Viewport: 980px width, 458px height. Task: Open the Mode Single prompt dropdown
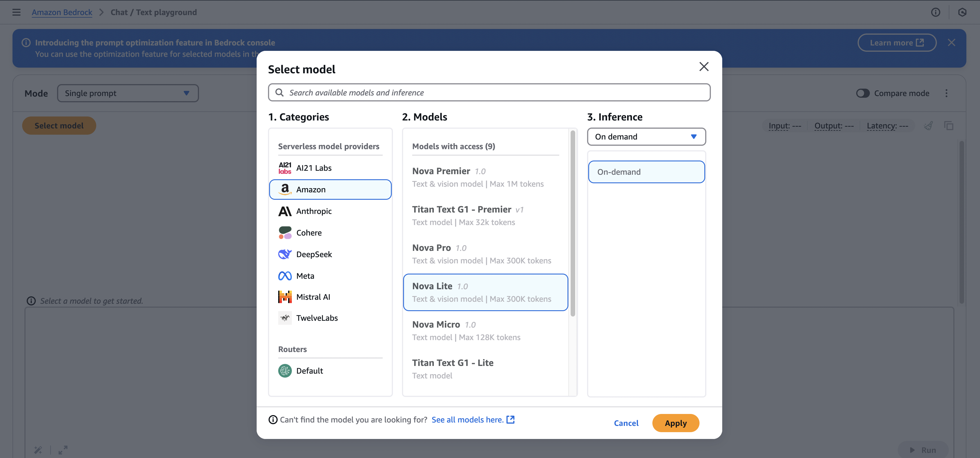pos(128,93)
